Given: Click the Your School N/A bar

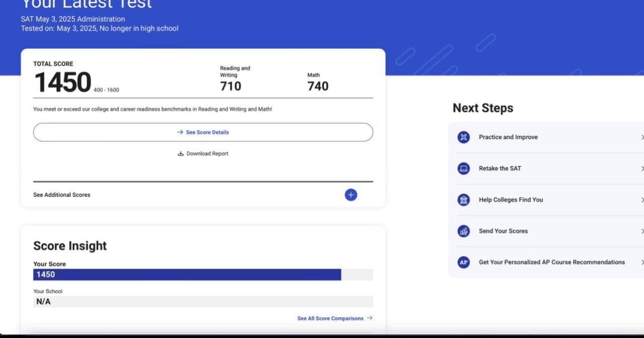Looking at the screenshot, I should 203,302.
